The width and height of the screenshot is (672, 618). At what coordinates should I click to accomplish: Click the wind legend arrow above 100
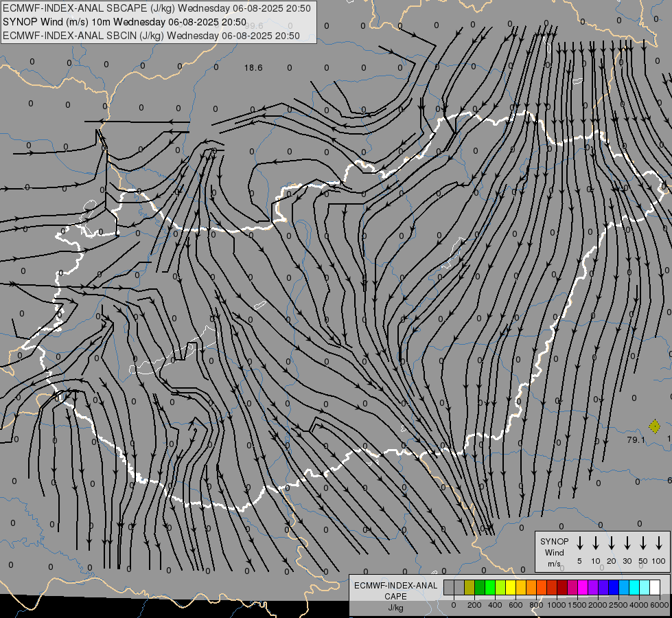click(659, 543)
